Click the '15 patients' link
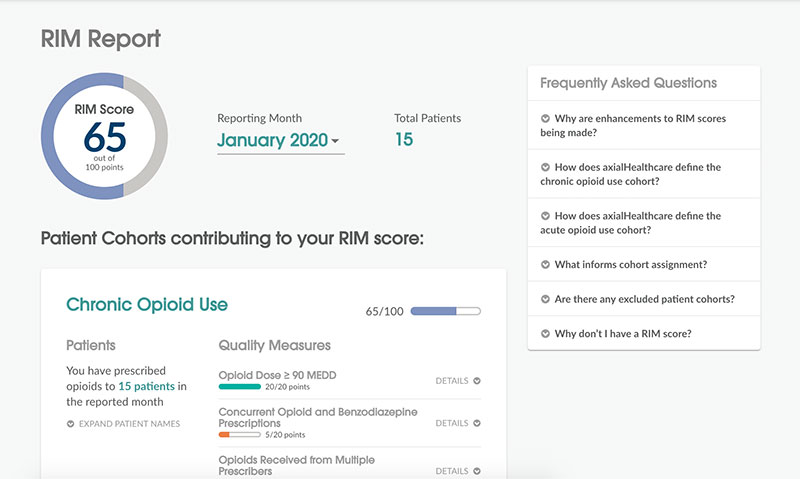Image resolution: width=800 pixels, height=479 pixels. coord(146,386)
